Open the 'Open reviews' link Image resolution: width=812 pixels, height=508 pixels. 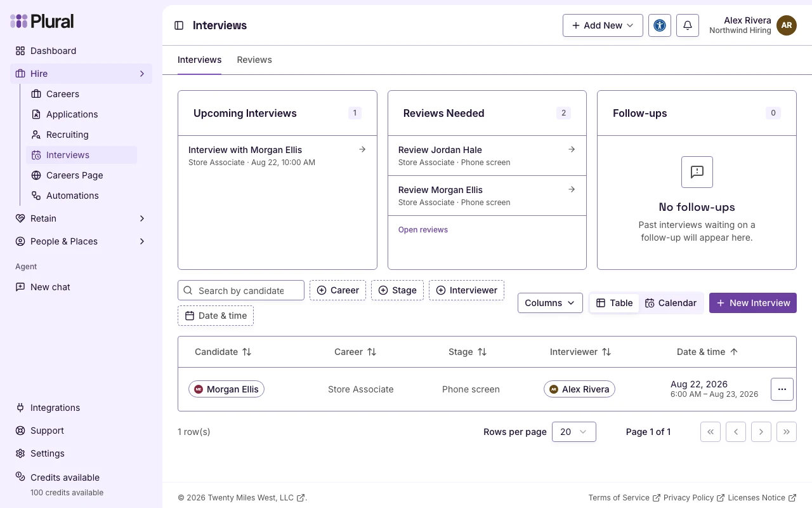pos(423,230)
